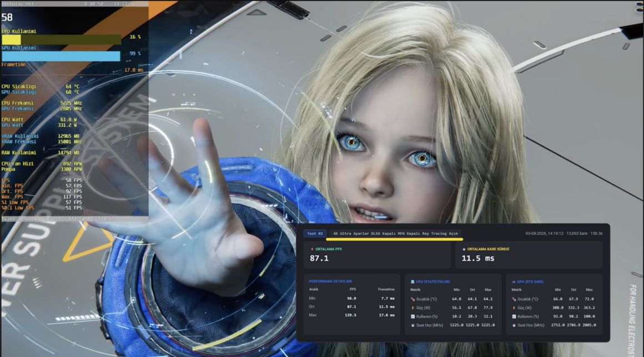The image size is (644, 357).
Task: Click the chart icon in GPU Kullanım (%) row
Action: tap(514, 316)
